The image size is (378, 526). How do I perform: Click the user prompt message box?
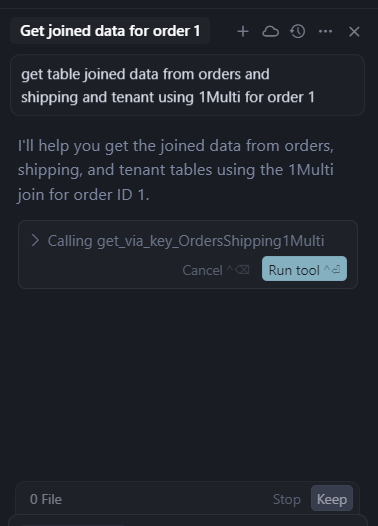click(187, 85)
